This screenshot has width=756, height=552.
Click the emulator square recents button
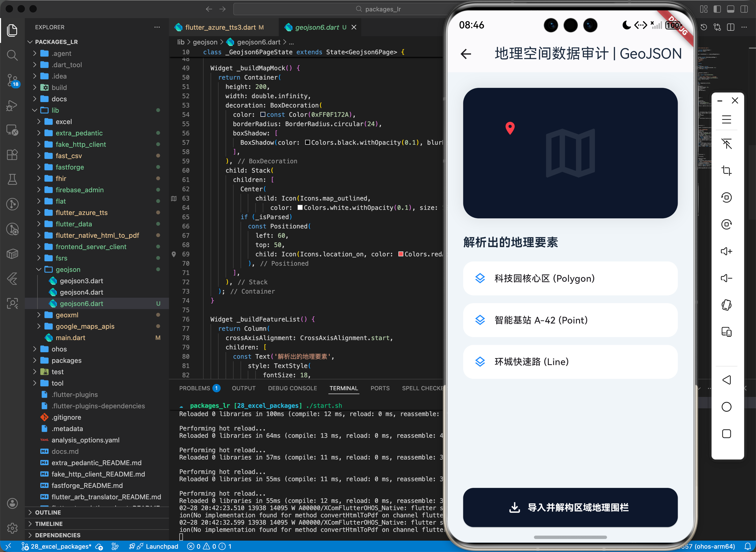[727, 434]
